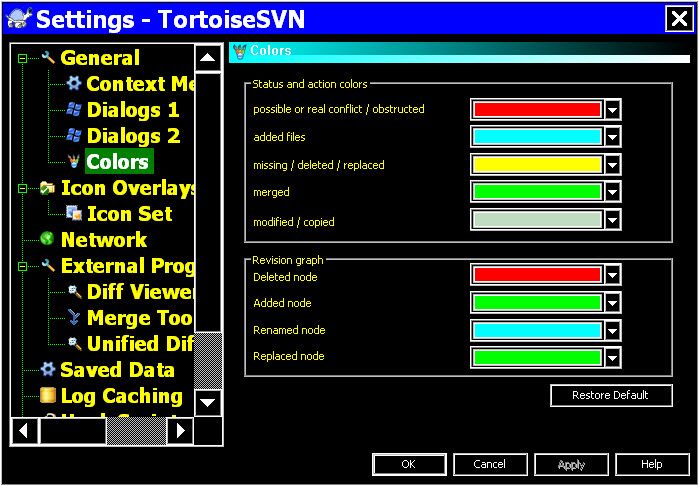Click the wrench icon beside General
Image resolution: width=699 pixels, height=486 pixels.
[48, 58]
